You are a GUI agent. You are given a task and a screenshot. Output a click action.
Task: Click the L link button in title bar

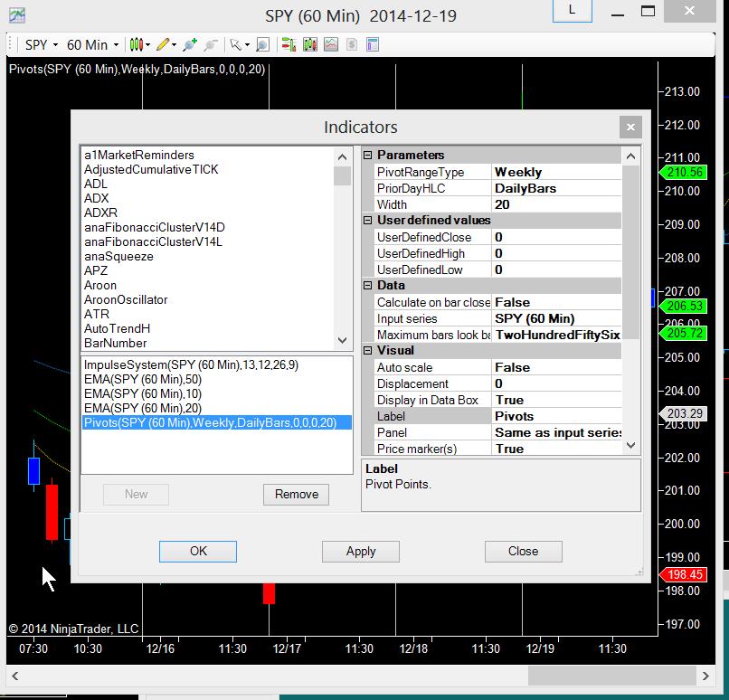(572, 11)
